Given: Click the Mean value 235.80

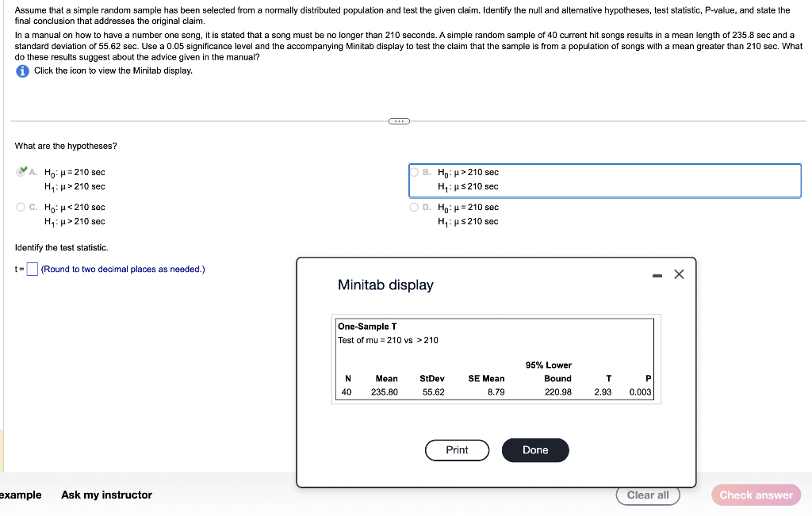Looking at the screenshot, I should (x=385, y=392).
